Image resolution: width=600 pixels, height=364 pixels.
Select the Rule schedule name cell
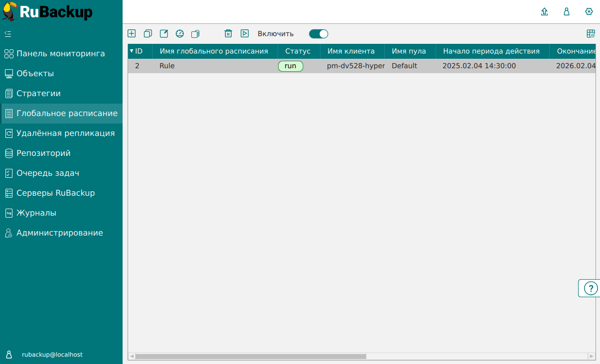(215, 66)
